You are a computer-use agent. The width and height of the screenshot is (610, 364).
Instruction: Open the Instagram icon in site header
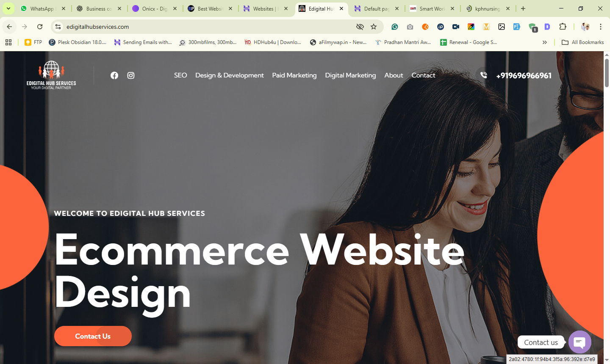(x=131, y=75)
